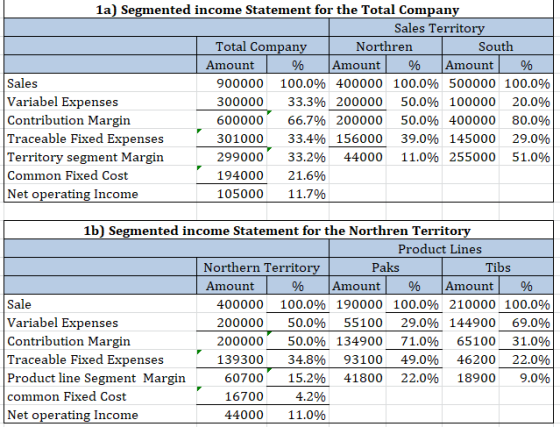
Task: Select the Northren sales amount 400000 in table 1a
Action: pyautogui.click(x=358, y=83)
